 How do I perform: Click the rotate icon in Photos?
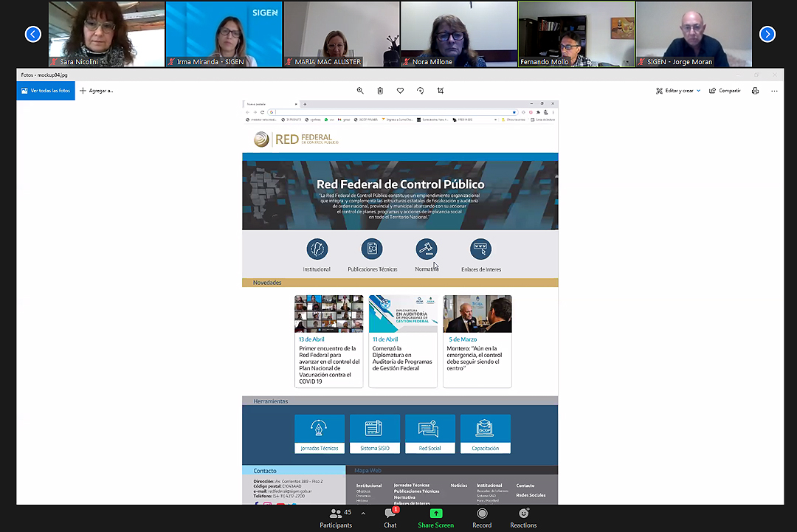[x=421, y=91]
